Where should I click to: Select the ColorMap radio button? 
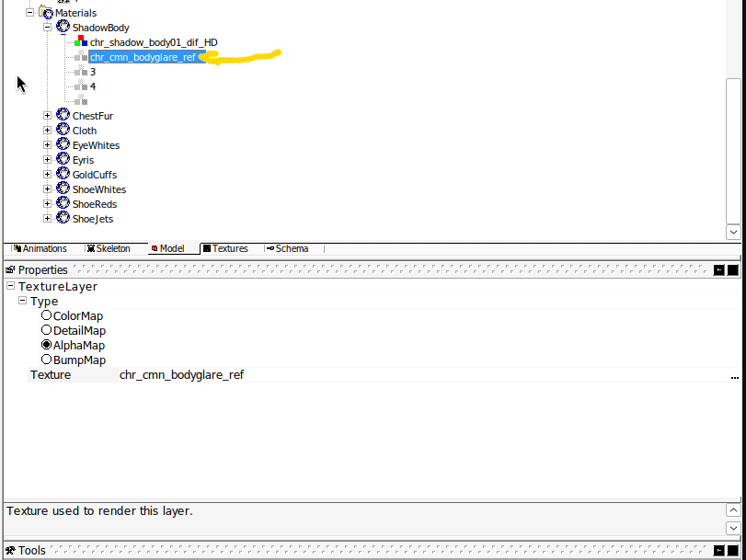[46, 315]
